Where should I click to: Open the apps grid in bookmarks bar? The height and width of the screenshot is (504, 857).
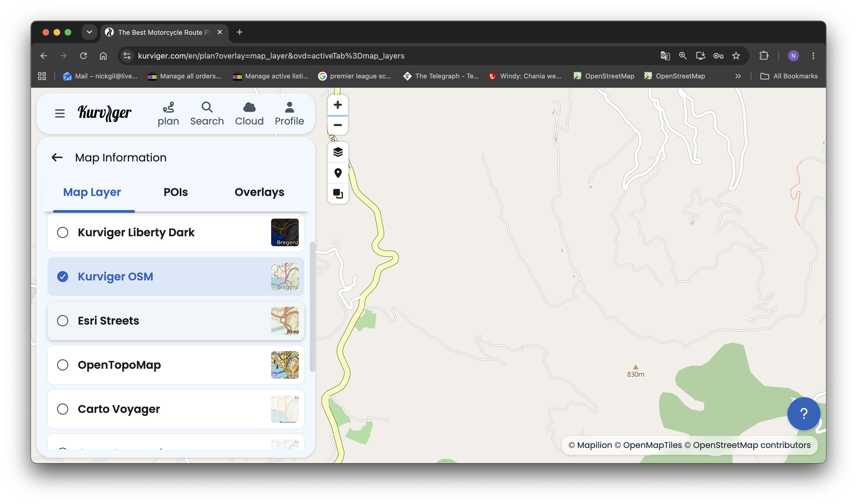[42, 76]
